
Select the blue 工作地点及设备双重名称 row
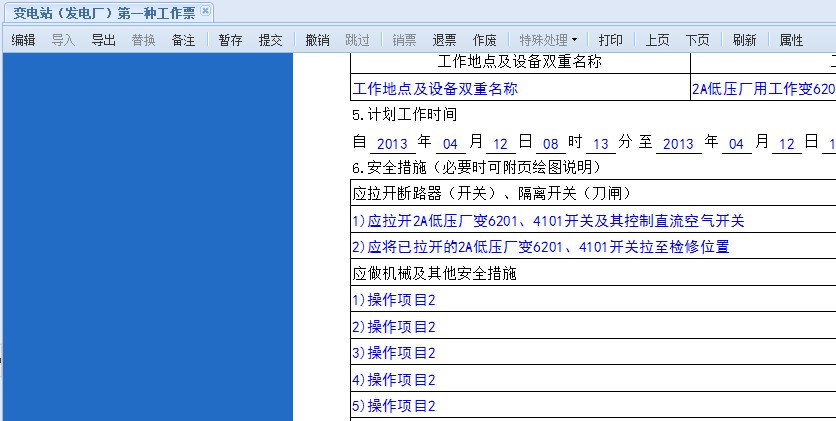point(435,89)
